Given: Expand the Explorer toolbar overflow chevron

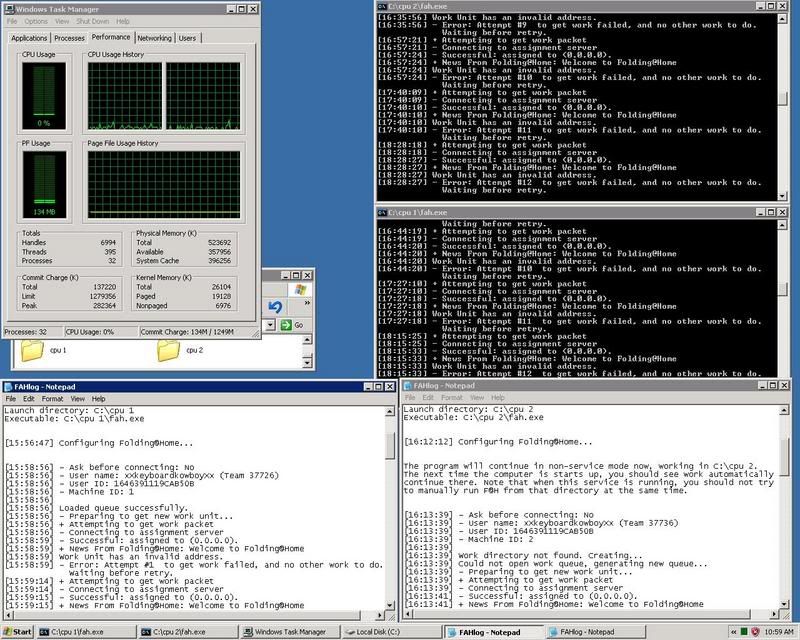Looking at the screenshot, I should [x=307, y=303].
